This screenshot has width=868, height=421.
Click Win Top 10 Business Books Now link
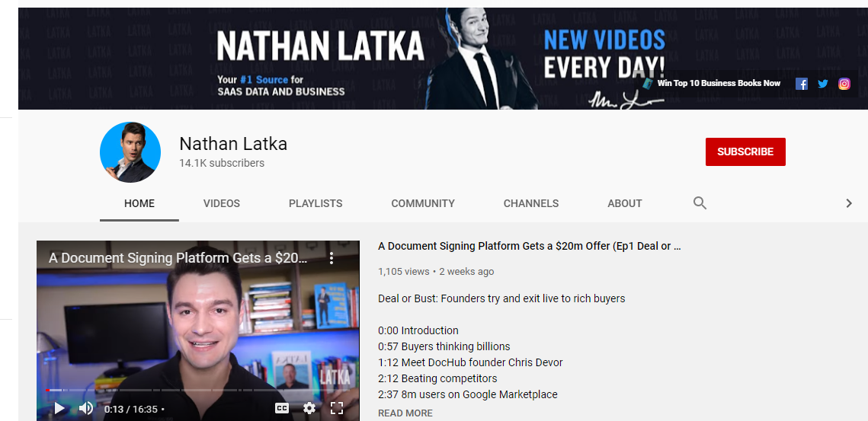click(x=719, y=83)
